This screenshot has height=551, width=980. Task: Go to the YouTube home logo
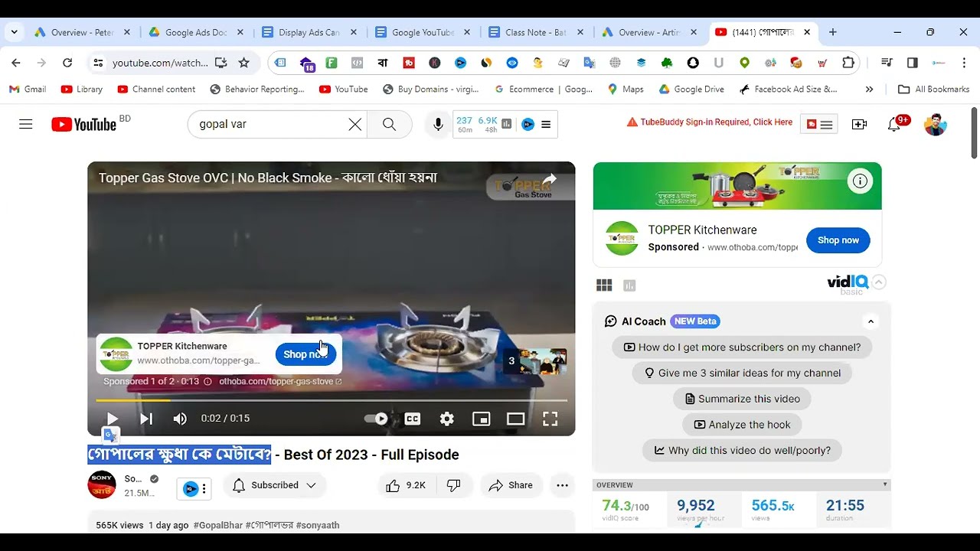(84, 124)
